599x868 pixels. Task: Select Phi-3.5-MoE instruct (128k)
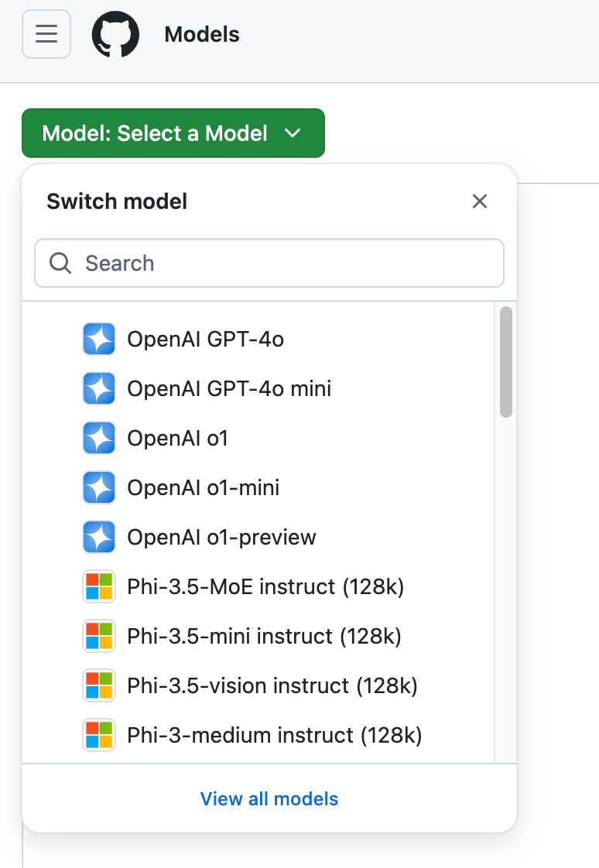pos(258,586)
